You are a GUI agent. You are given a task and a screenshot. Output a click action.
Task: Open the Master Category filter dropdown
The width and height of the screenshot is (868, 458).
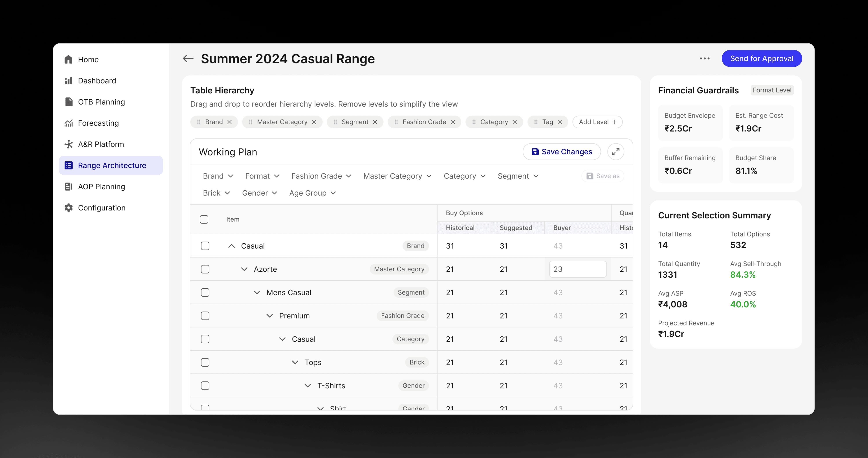point(397,176)
